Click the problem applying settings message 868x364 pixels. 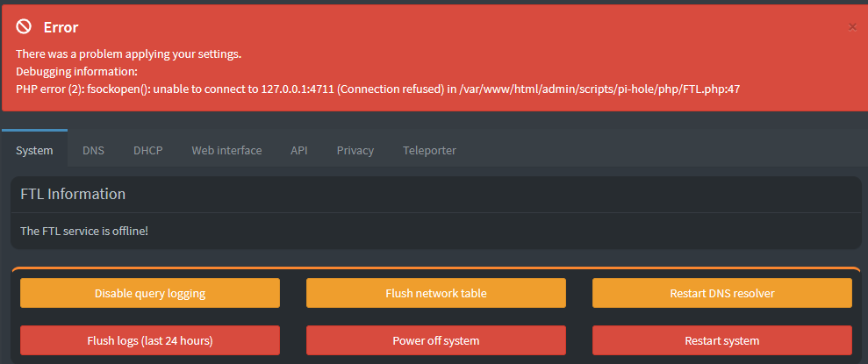128,54
